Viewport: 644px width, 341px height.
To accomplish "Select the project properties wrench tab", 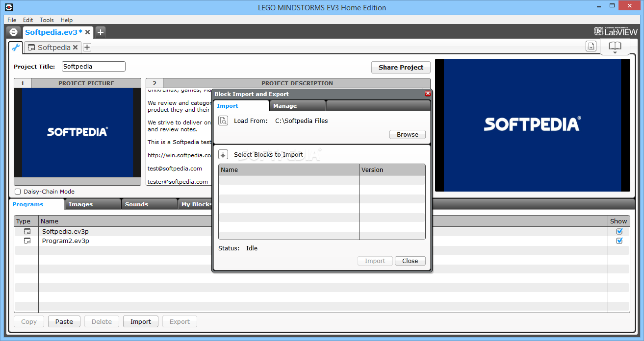I will 16,48.
